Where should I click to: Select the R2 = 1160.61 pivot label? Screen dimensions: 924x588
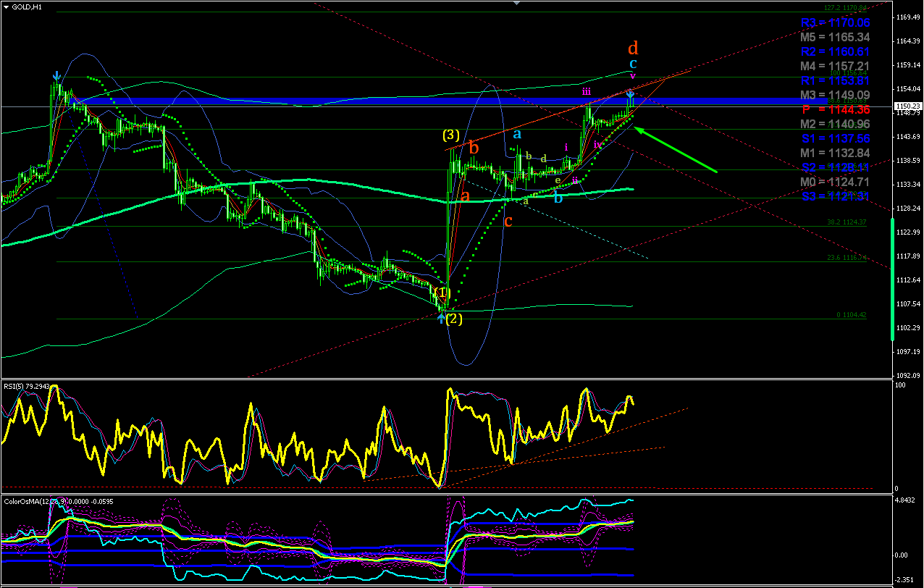(836, 52)
